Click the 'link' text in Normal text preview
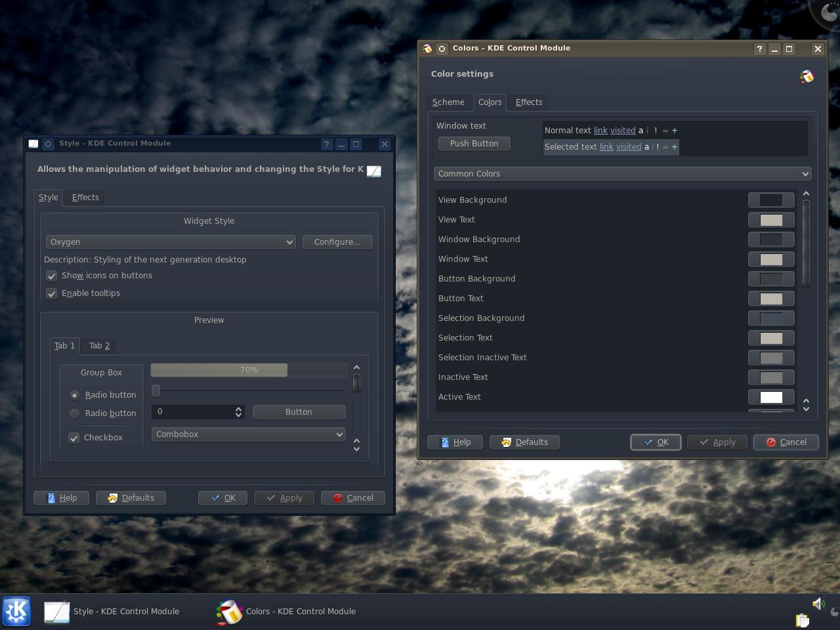The height and width of the screenshot is (630, 840). 600,131
